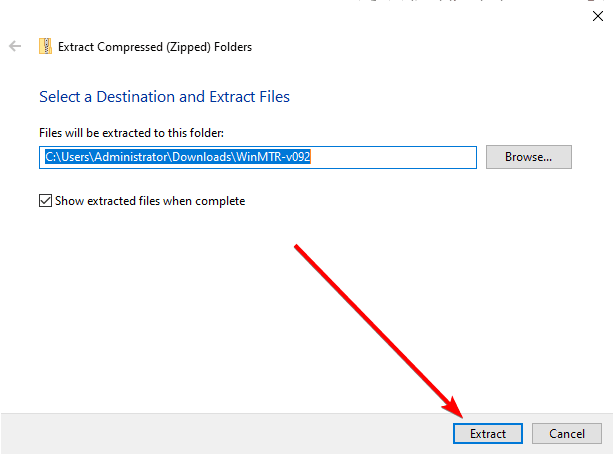
Task: Uncheck Show extracted files when complete
Action: point(45,200)
